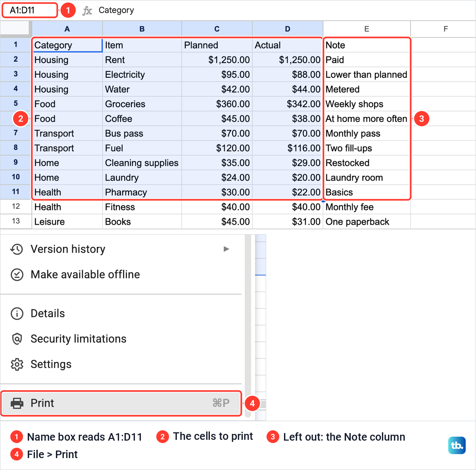476x470 pixels.
Task: Select column F header
Action: click(x=445, y=29)
